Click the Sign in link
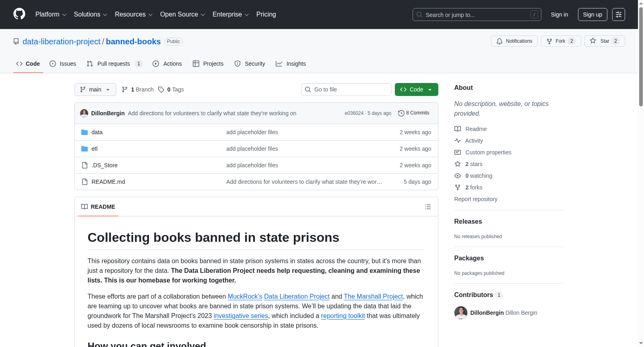The width and height of the screenshot is (644, 347). point(559,15)
